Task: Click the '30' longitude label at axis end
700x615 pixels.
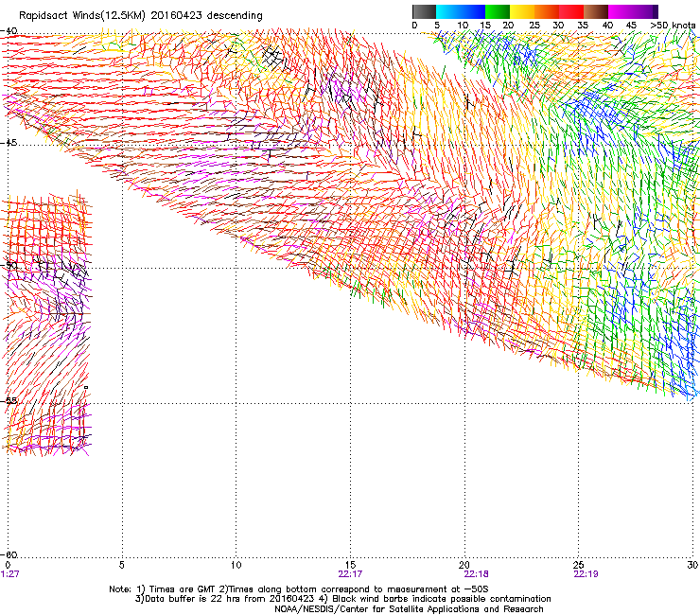Action: 692,565
